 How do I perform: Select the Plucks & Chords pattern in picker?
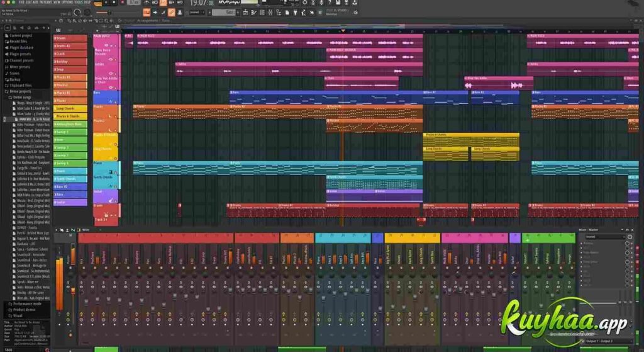(x=70, y=116)
